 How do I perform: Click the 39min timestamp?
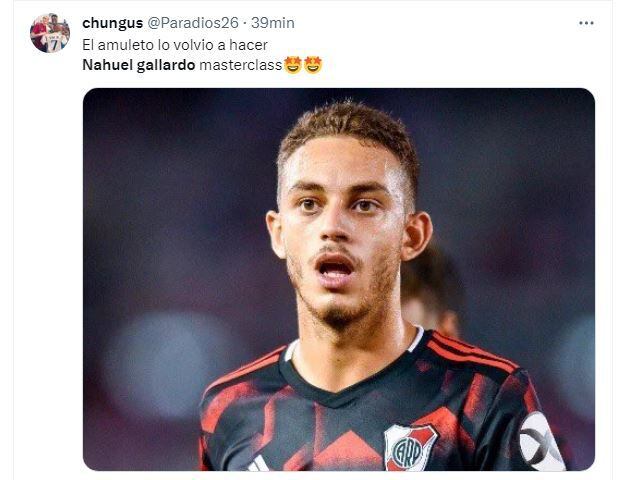point(273,23)
